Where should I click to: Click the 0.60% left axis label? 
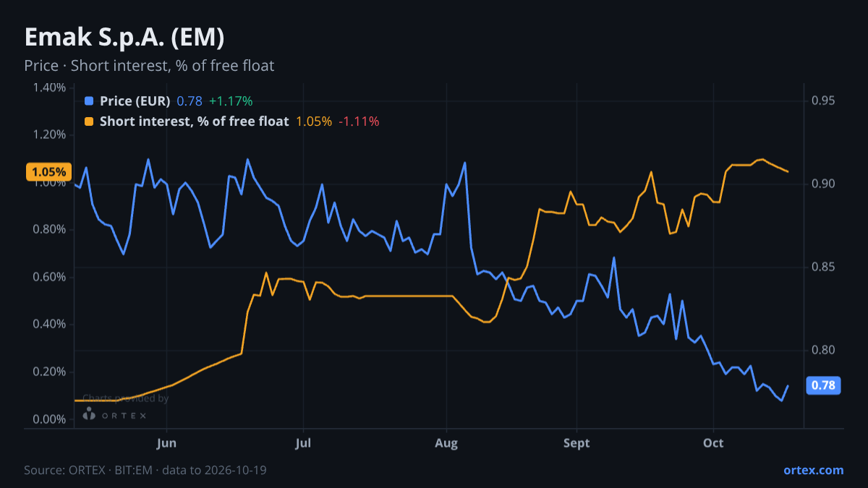[x=50, y=277]
